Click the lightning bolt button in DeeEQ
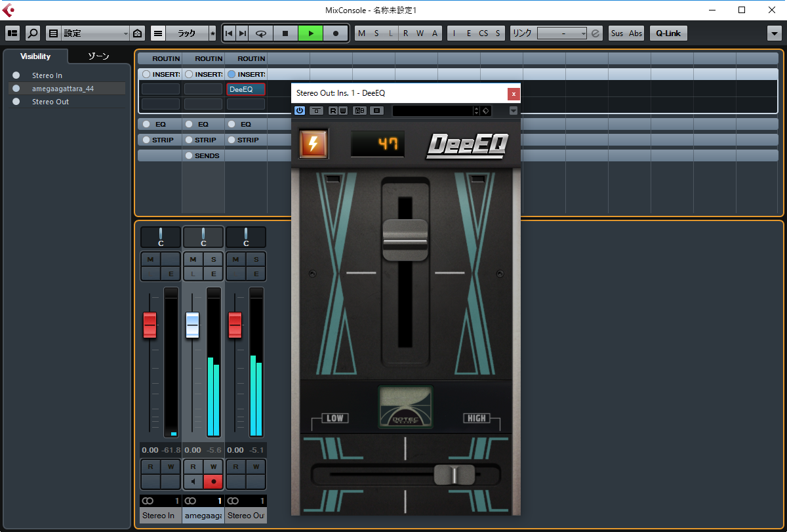 (x=313, y=143)
